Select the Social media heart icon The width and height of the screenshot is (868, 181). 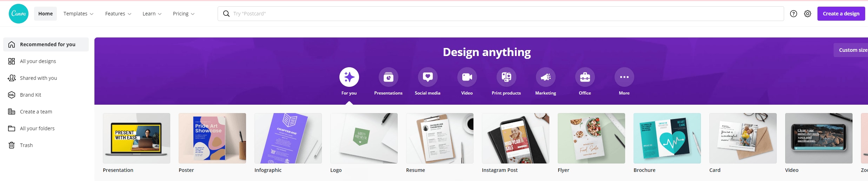tap(428, 77)
